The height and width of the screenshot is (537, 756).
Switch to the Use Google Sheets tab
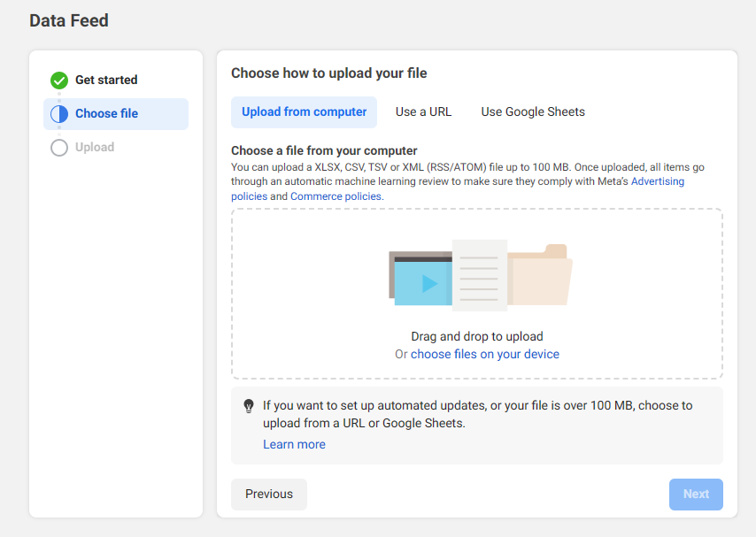pyautogui.click(x=533, y=112)
